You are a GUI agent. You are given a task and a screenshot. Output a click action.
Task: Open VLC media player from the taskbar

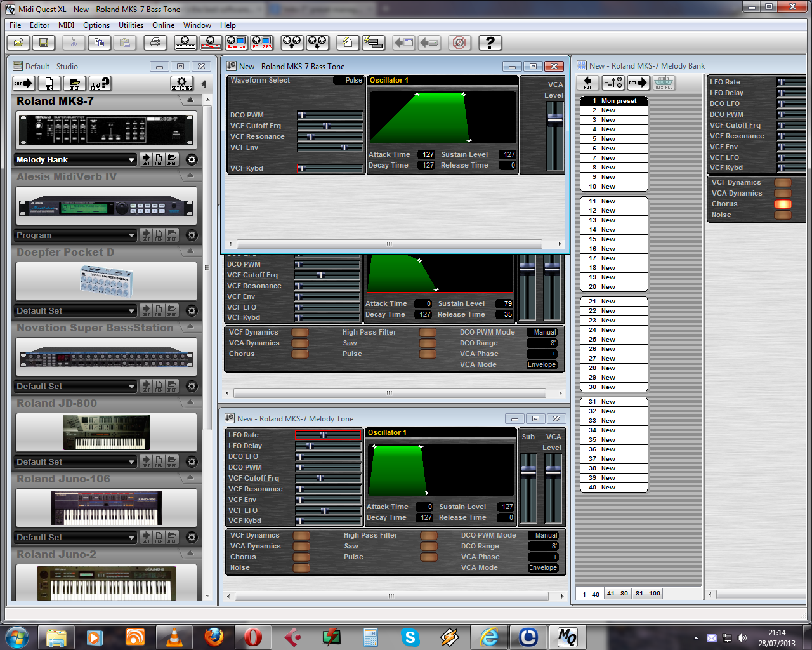click(x=174, y=637)
